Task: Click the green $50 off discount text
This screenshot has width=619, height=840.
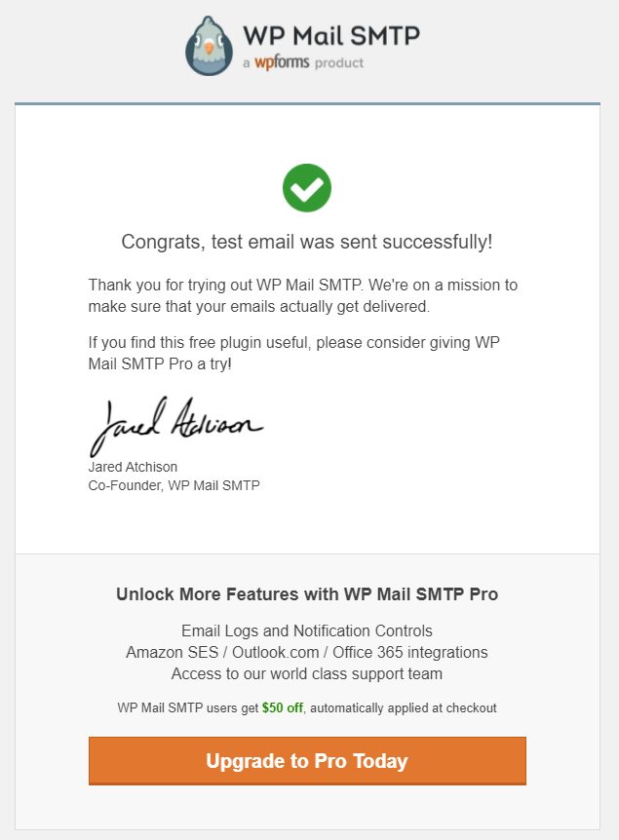Action: click(x=283, y=707)
